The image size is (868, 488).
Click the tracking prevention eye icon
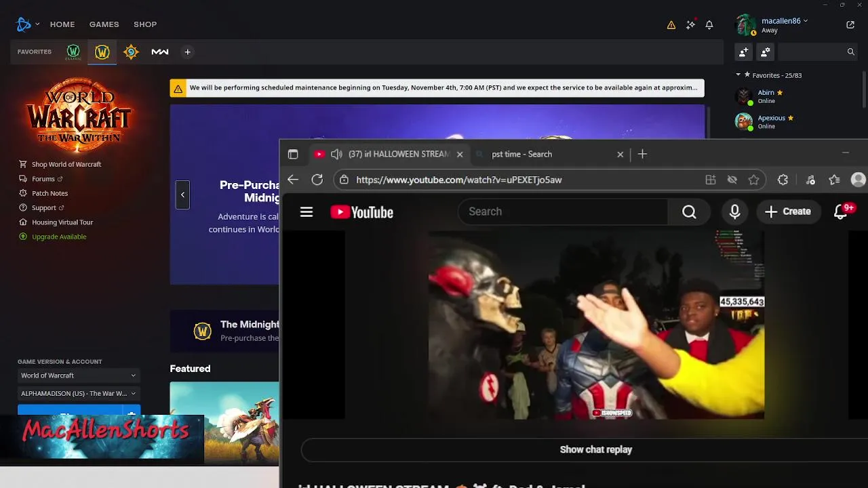point(732,180)
